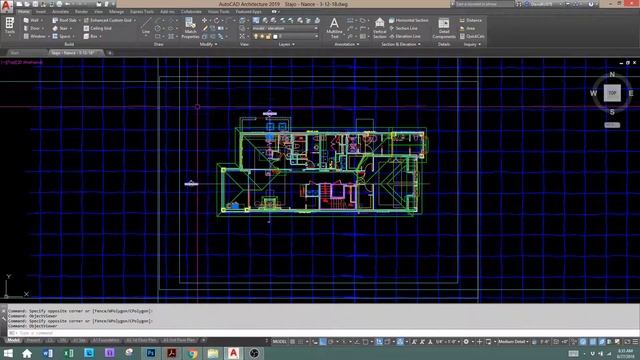640x360 pixels.
Task: Select the Space tool
Action: click(62, 36)
